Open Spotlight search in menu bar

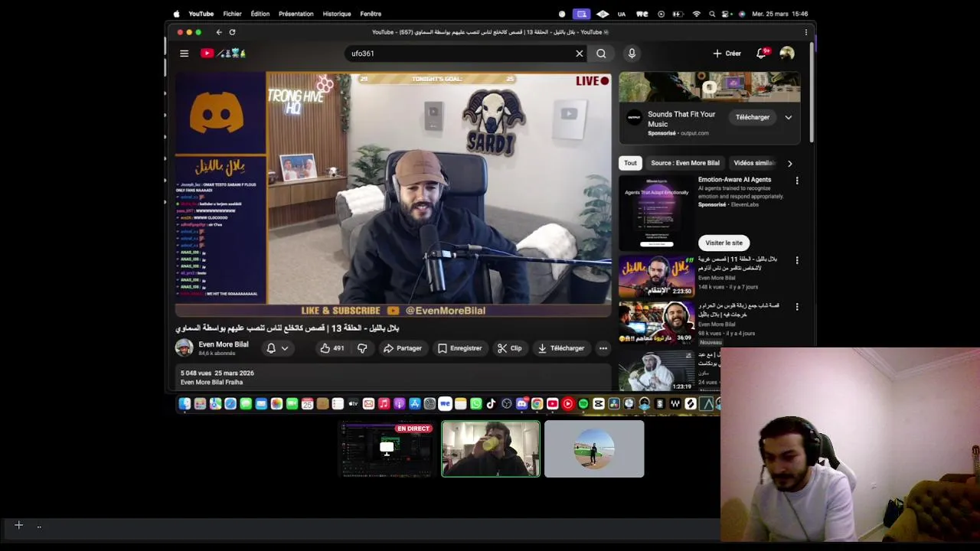pos(712,14)
